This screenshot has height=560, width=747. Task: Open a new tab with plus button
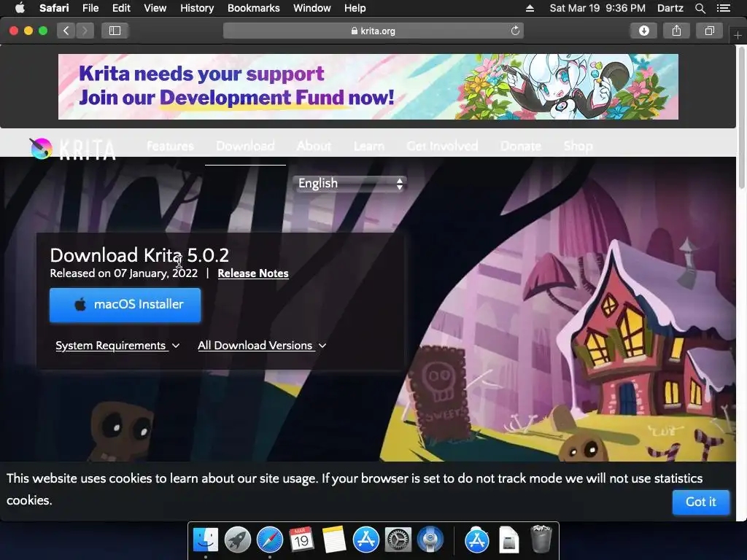click(x=738, y=35)
